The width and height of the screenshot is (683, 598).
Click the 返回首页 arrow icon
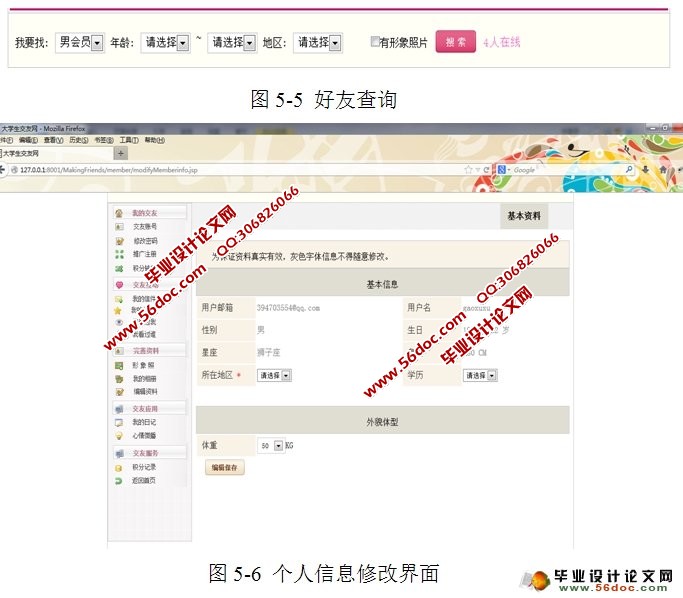[119, 480]
